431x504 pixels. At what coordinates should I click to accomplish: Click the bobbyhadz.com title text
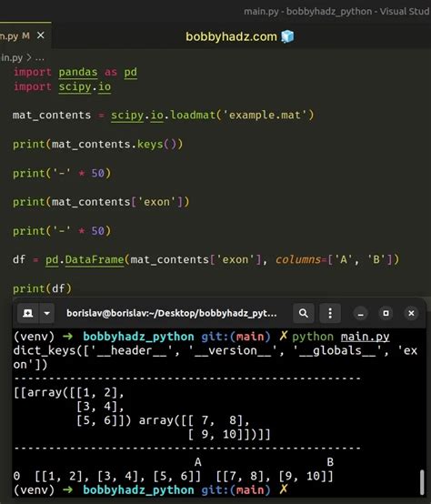[x=231, y=36]
